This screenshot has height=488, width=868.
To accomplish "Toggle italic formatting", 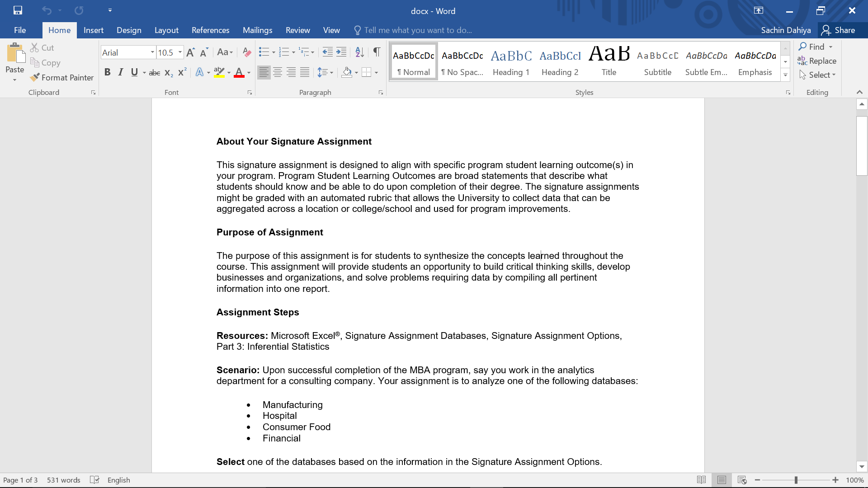I will click(x=121, y=72).
